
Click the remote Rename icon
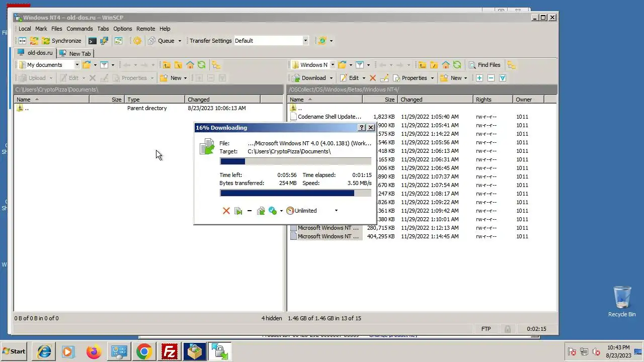pyautogui.click(x=384, y=78)
